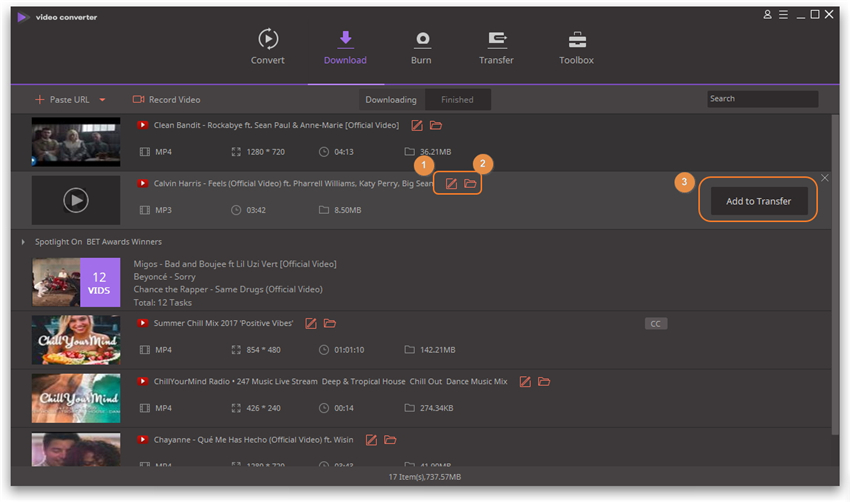Open the Chayanne video thumbnail
This screenshot has width=850, height=502.
76,449
